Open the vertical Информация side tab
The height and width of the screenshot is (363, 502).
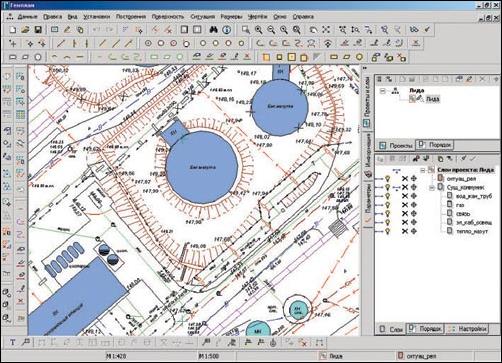pos(367,156)
